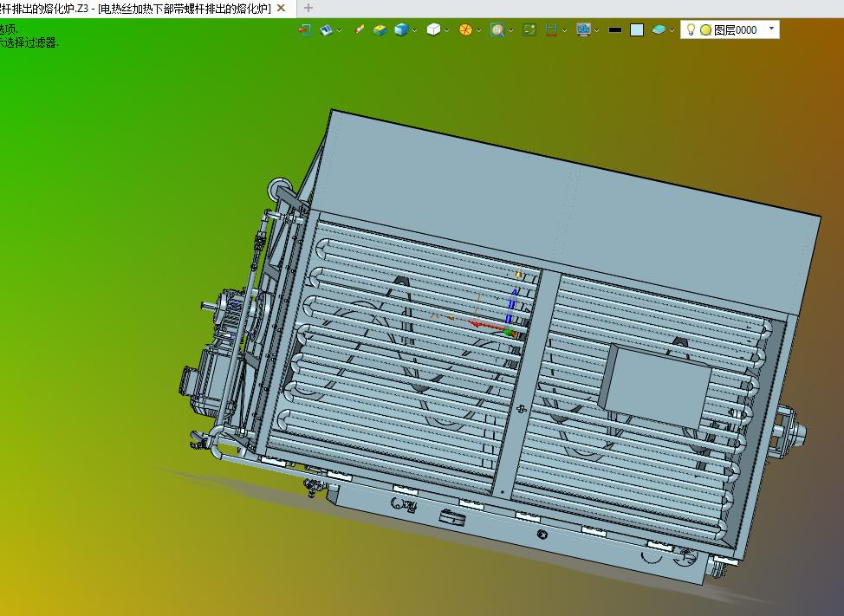The image size is (844, 616).
Task: Expand arrow beside white cube icon
Action: (447, 30)
